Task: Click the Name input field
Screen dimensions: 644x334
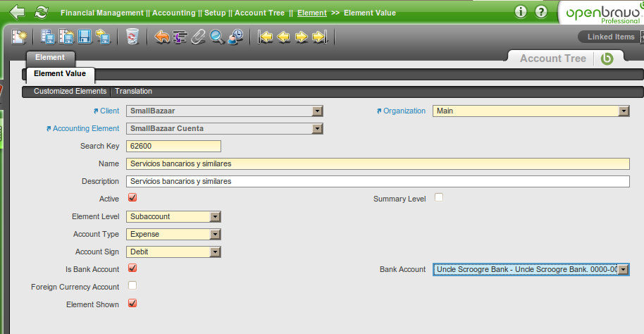Action: 378,164
